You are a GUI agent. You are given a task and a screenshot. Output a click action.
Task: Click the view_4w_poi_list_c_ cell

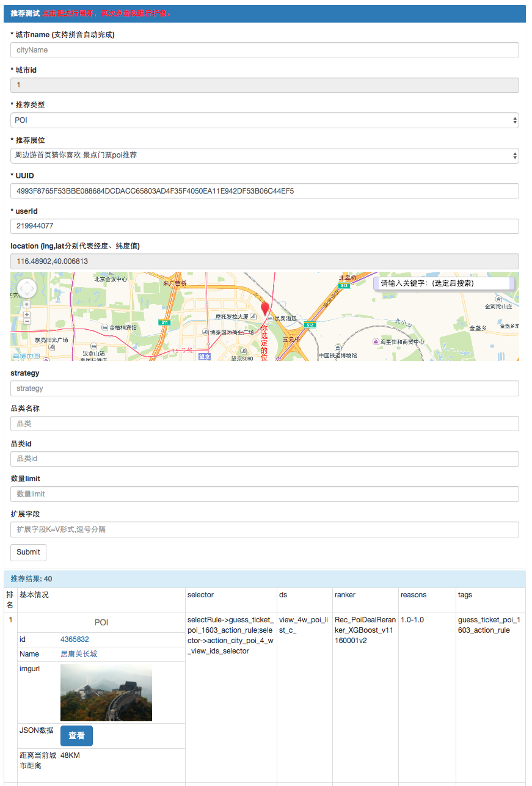[x=304, y=625]
